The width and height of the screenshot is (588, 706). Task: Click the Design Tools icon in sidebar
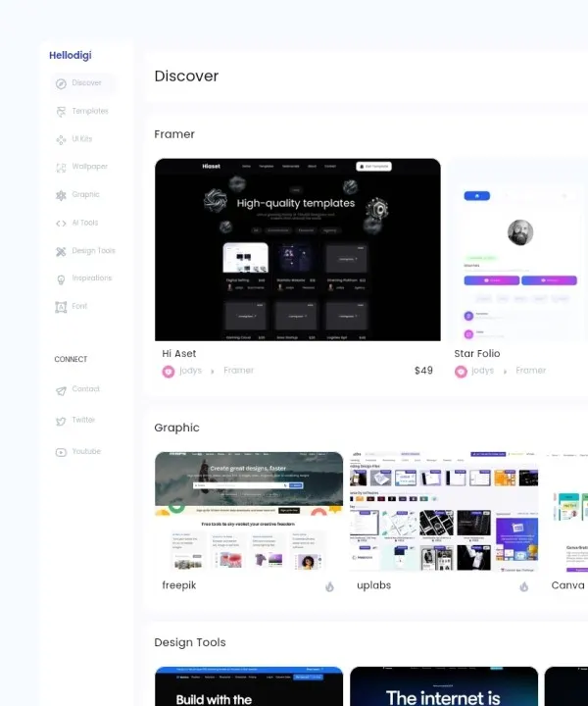tap(61, 251)
